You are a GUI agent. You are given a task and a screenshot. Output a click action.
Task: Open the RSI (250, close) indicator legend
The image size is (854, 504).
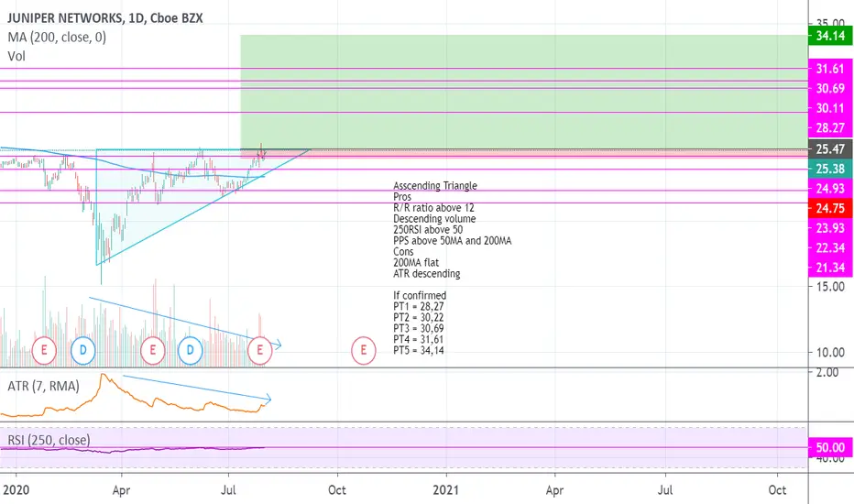pos(49,440)
